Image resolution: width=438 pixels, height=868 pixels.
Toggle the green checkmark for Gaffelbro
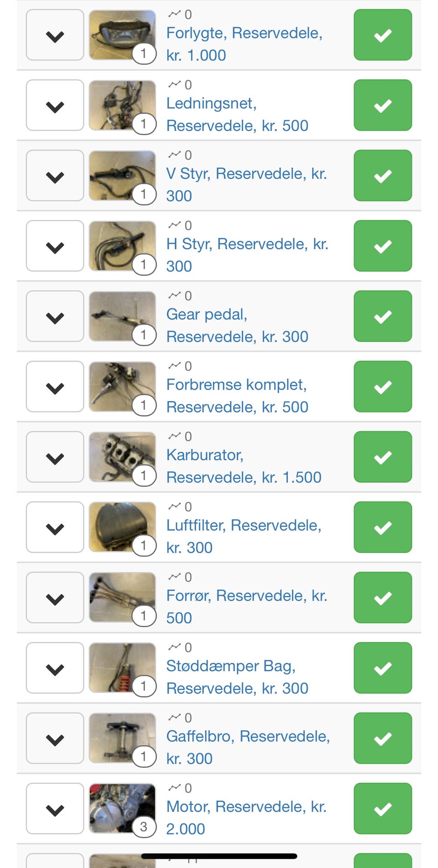tap(382, 739)
